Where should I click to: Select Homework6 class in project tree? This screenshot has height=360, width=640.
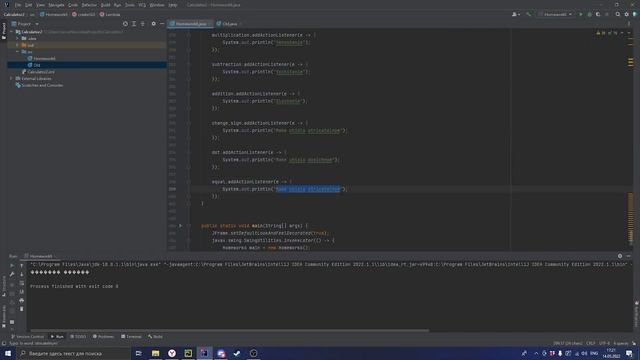[x=41, y=58]
